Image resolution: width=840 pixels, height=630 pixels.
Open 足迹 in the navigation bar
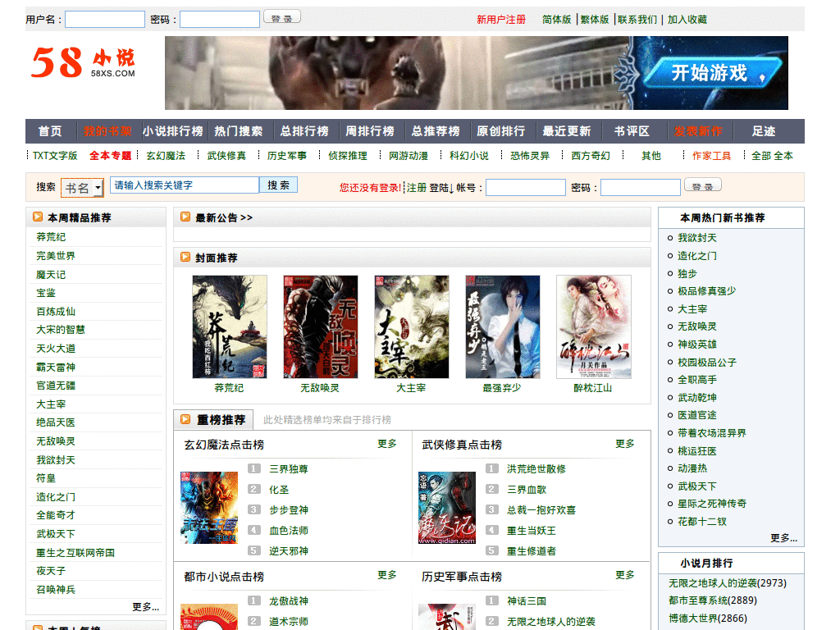[x=764, y=131]
